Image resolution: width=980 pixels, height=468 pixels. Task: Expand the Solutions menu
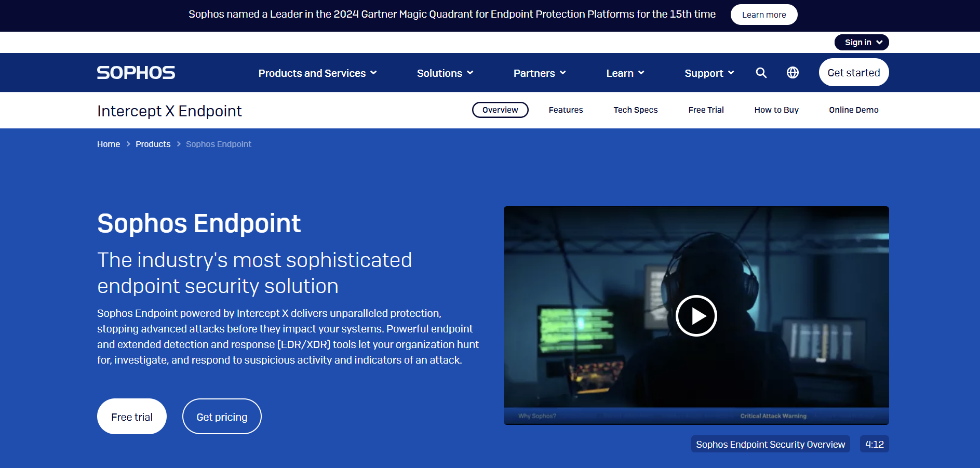point(445,73)
